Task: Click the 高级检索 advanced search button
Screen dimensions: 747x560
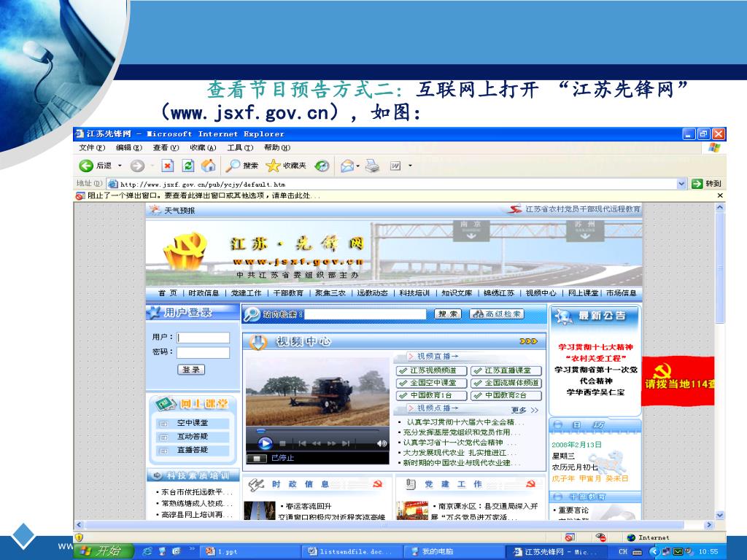Action: click(497, 314)
